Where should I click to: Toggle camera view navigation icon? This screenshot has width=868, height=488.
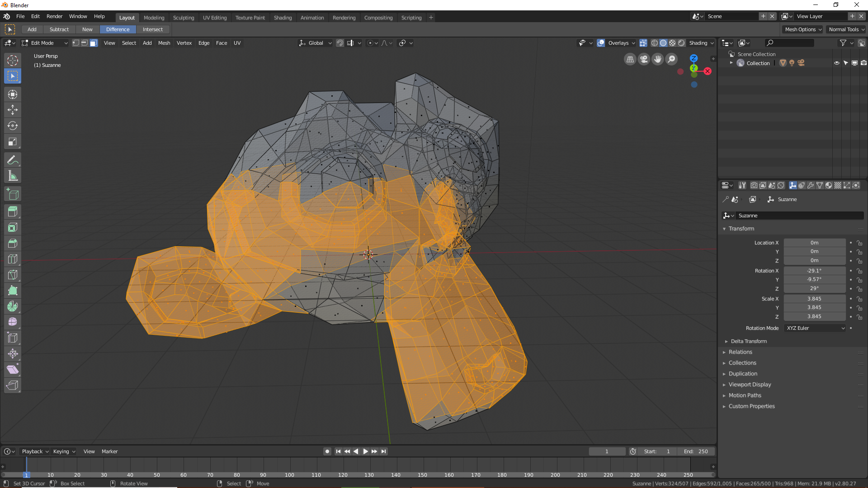pos(644,59)
